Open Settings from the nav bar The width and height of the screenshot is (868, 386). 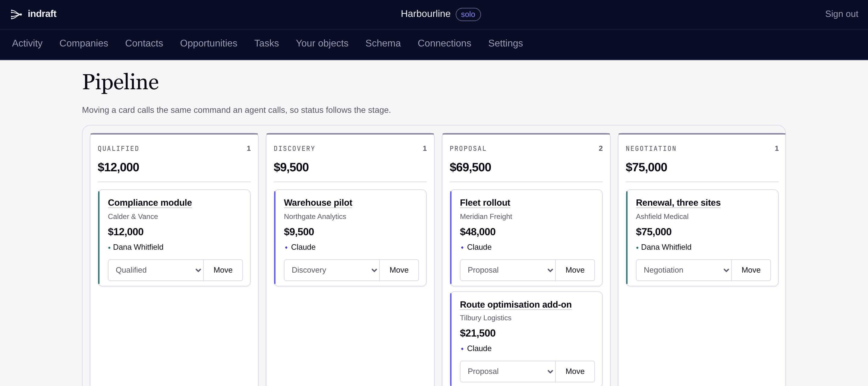pos(505,43)
